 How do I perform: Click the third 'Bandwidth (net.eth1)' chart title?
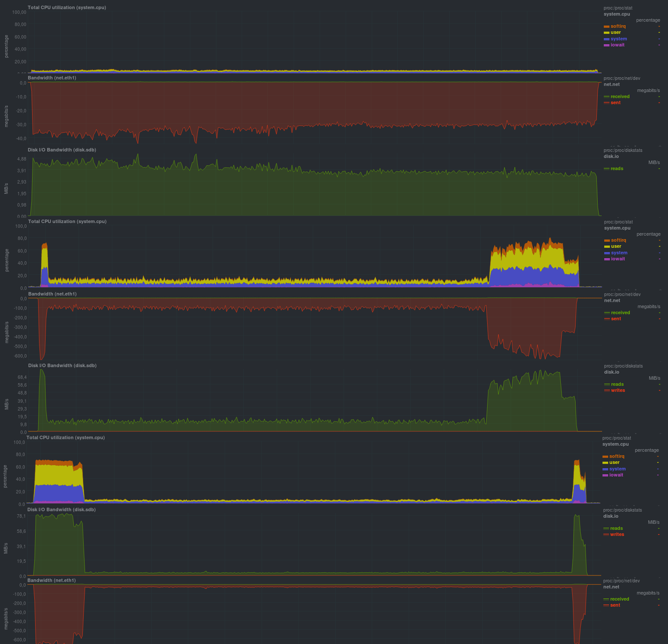click(52, 581)
